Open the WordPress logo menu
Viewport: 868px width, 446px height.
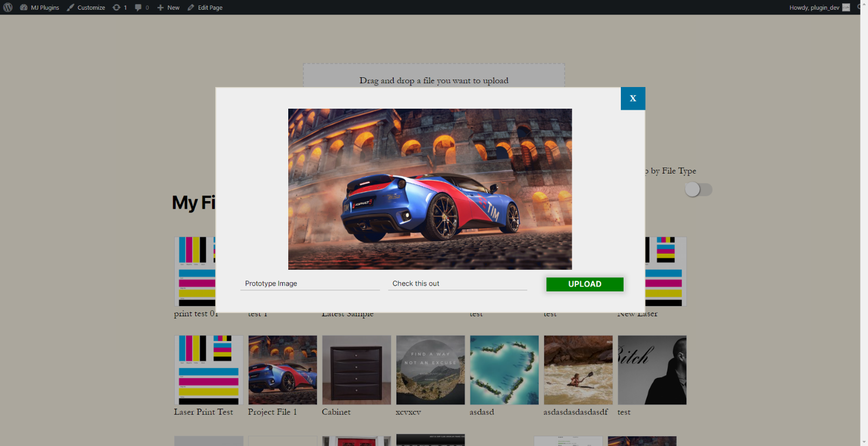pos(8,8)
